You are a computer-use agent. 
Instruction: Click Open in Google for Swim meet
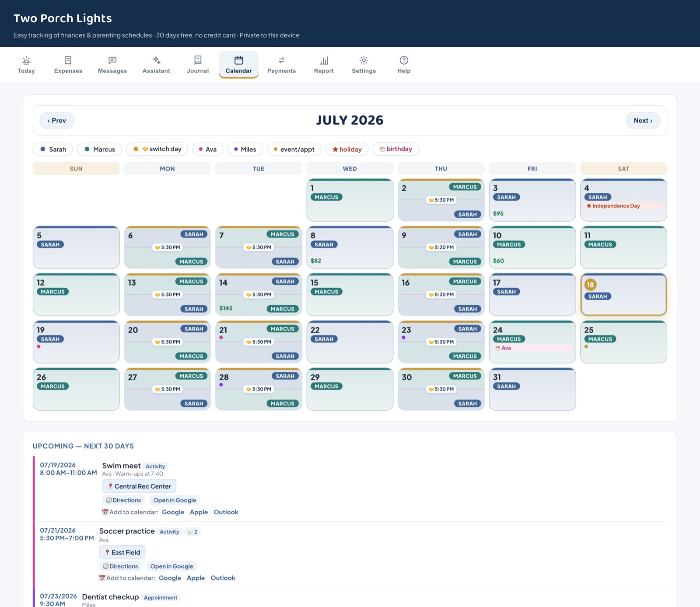pyautogui.click(x=175, y=500)
